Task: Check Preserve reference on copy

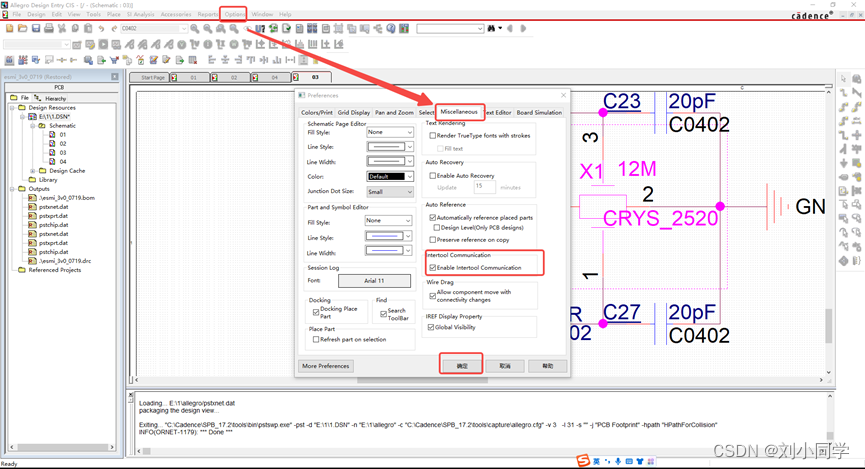Action: pos(432,240)
